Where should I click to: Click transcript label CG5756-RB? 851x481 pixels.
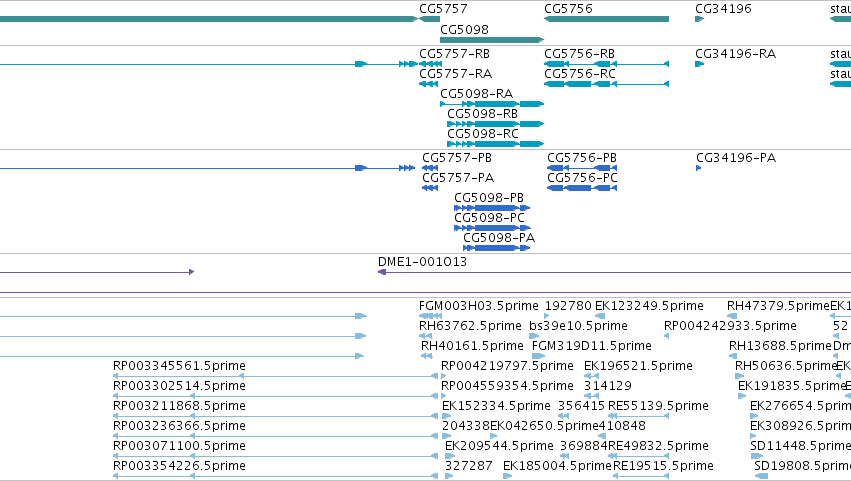580,54
